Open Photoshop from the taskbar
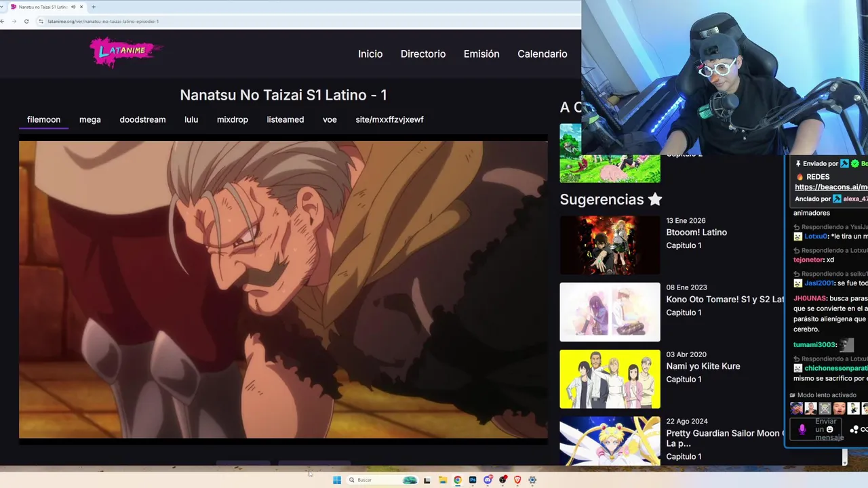 pos(473,480)
